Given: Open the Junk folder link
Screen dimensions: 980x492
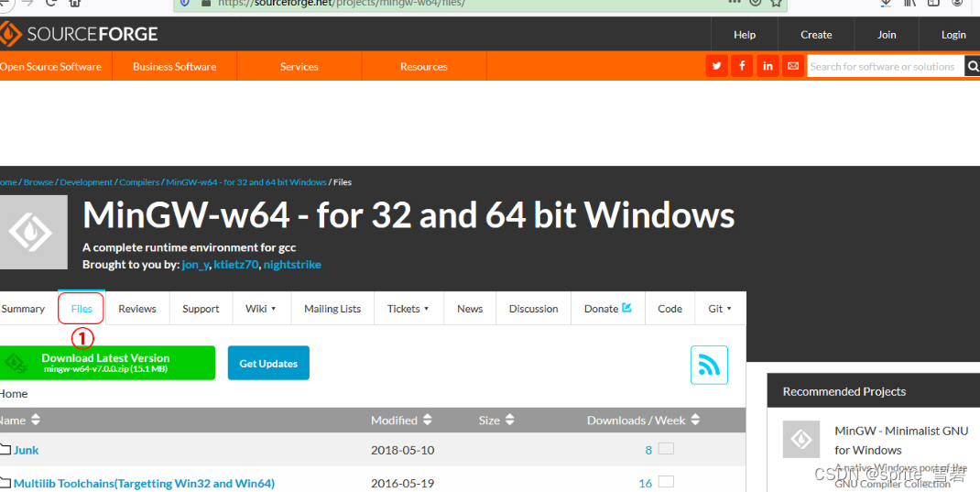Looking at the screenshot, I should [26, 450].
